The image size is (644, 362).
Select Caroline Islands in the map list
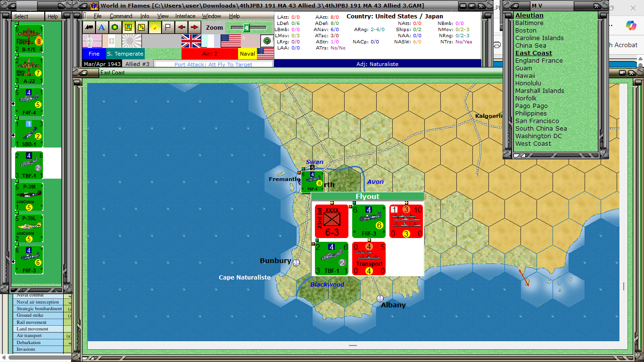pos(539,38)
